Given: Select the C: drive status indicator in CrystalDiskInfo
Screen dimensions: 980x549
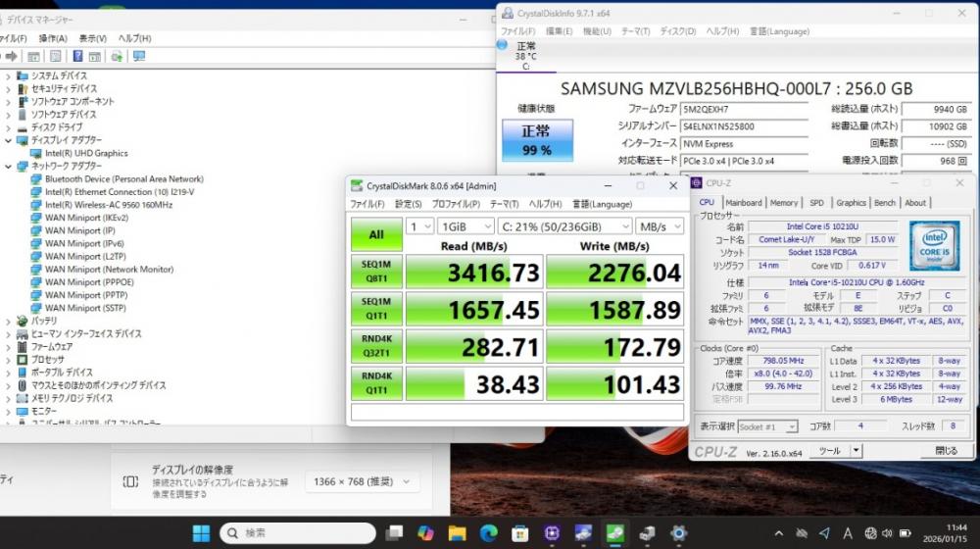Looking at the screenshot, I should (525, 56).
